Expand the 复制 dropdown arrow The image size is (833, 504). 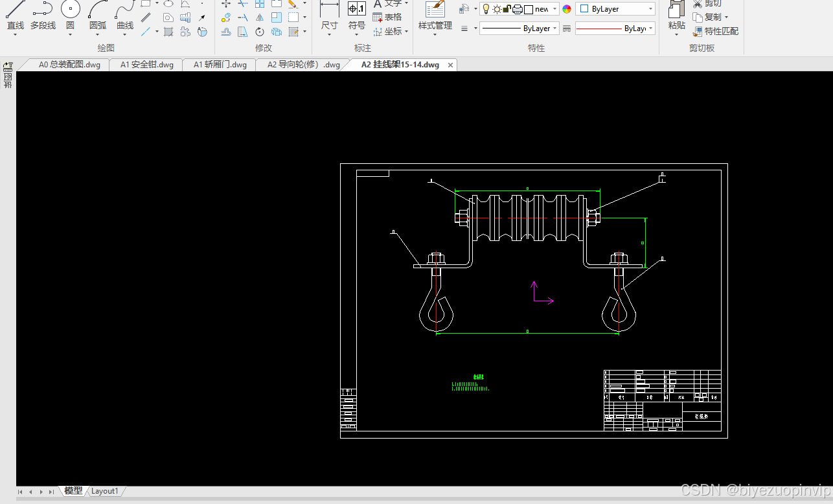point(726,17)
